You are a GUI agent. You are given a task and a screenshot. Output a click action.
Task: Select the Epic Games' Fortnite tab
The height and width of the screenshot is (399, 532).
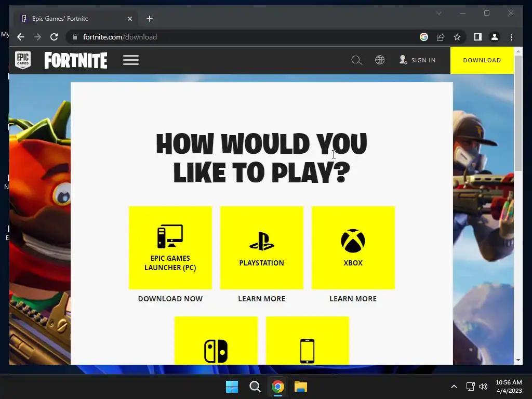coord(76,19)
